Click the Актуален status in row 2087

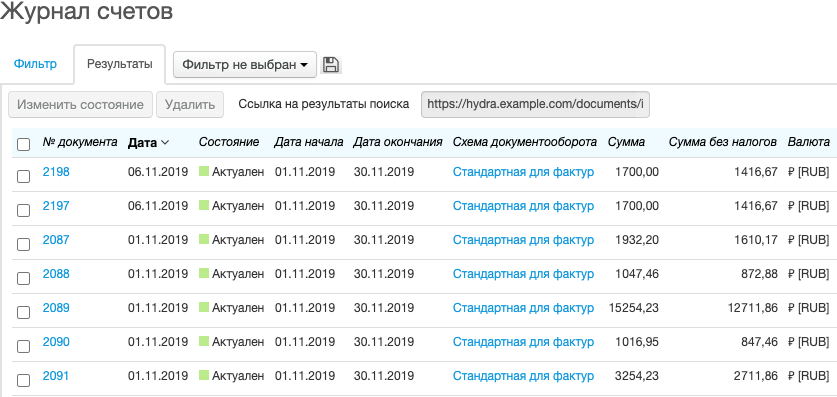pyautogui.click(x=238, y=240)
